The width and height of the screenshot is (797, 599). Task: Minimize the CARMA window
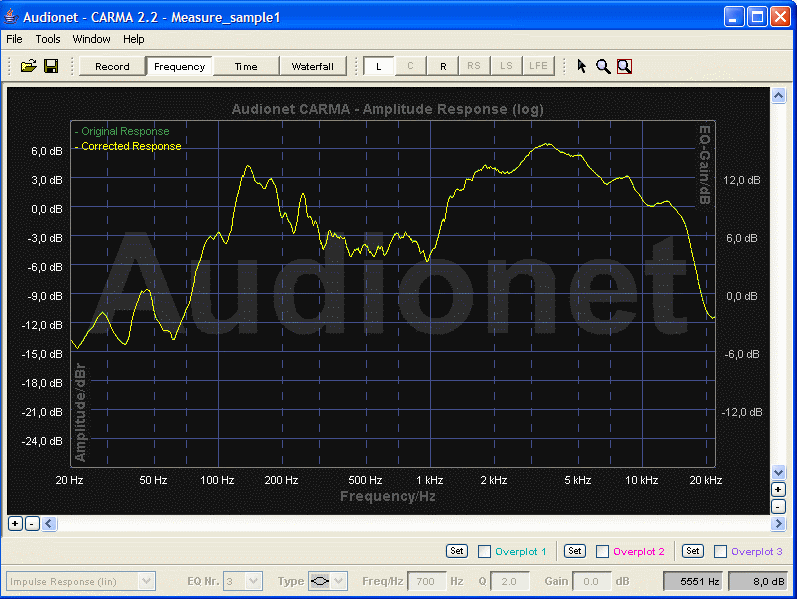coord(734,17)
